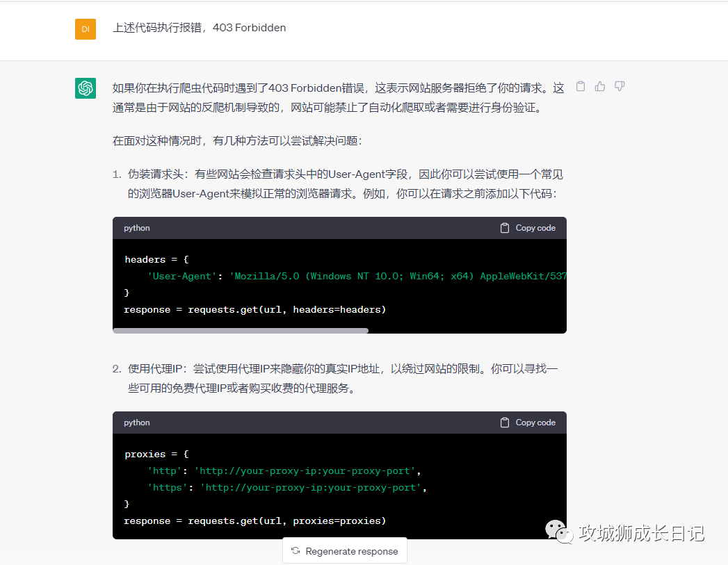728x565 pixels.
Task: Click the requests.get line with headers=headers
Action: [255, 309]
